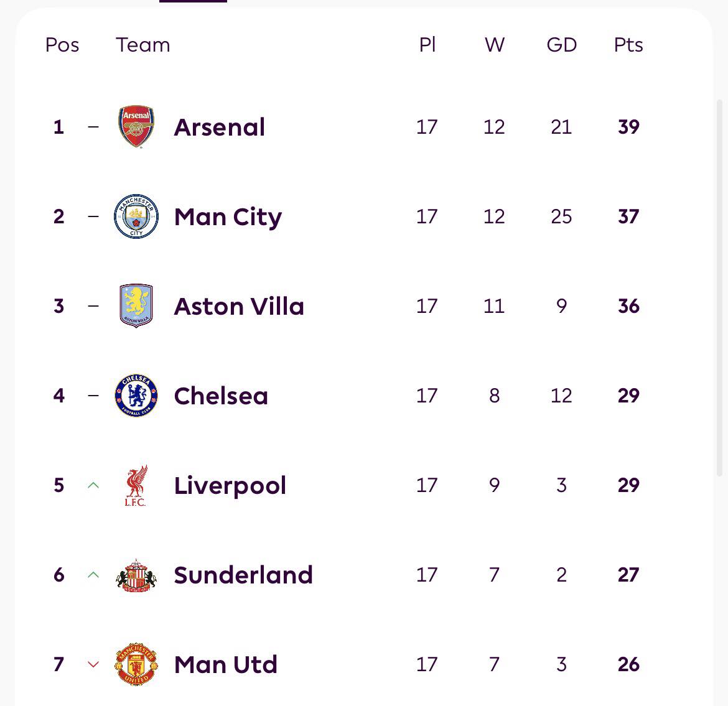This screenshot has width=728, height=706.
Task: Click the Pts column header
Action: [x=628, y=45]
